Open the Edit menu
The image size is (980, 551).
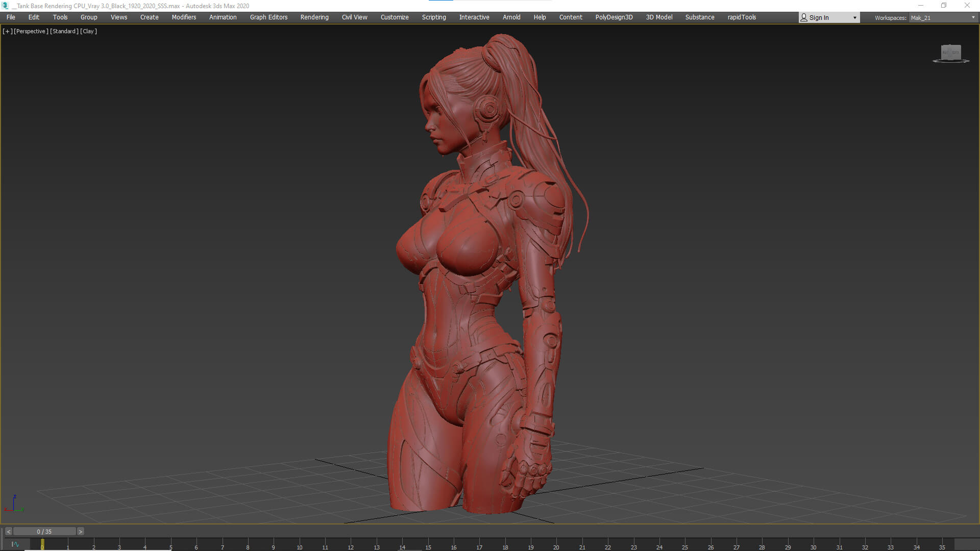coord(34,17)
